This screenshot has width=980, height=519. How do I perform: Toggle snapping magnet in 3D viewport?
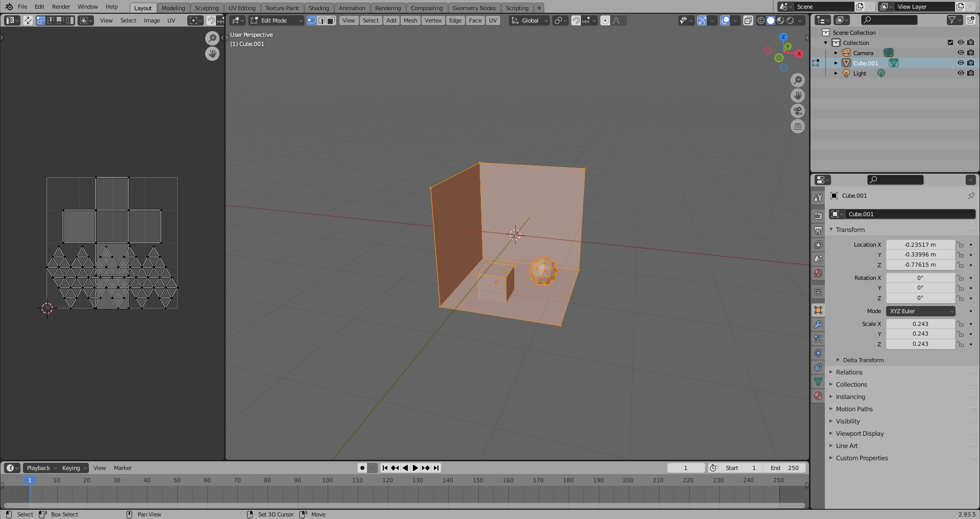tap(576, 20)
